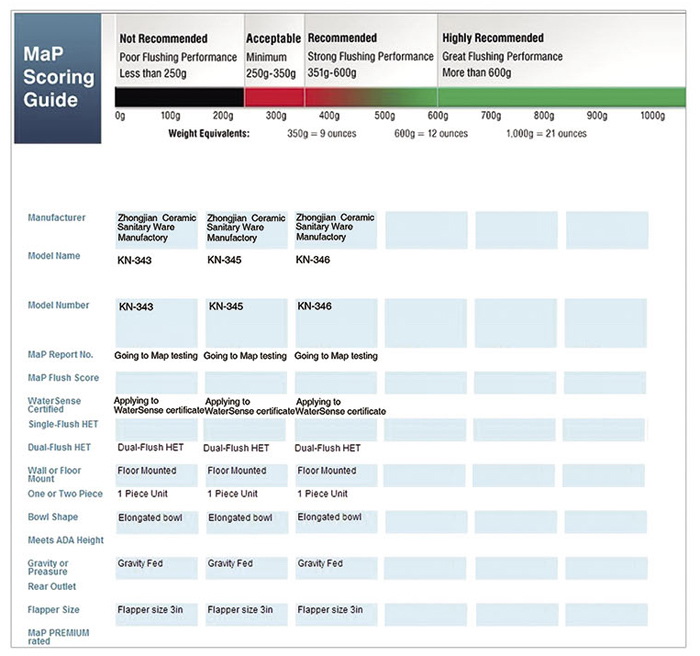Click '1,000g = 21 ounces' text
The image size is (700, 656).
point(546,134)
